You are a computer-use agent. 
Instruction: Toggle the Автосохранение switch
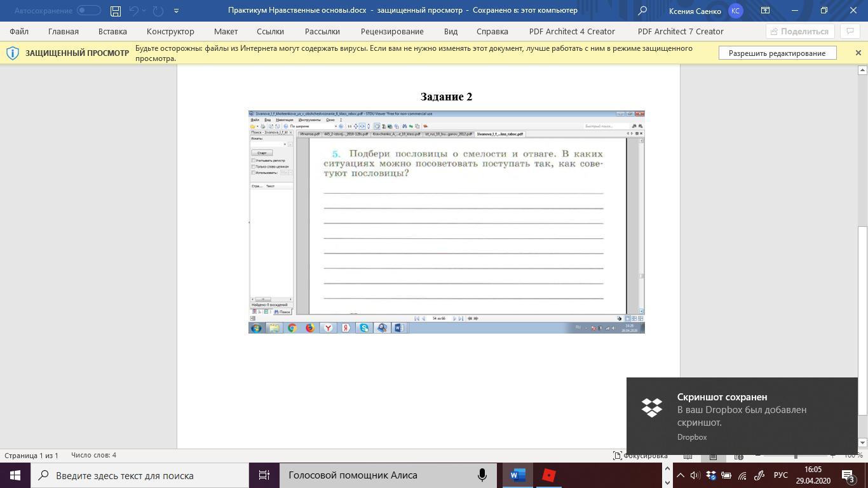(x=89, y=11)
